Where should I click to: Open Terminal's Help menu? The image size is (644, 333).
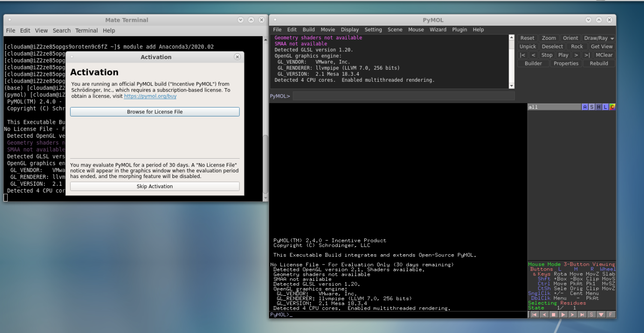click(109, 30)
